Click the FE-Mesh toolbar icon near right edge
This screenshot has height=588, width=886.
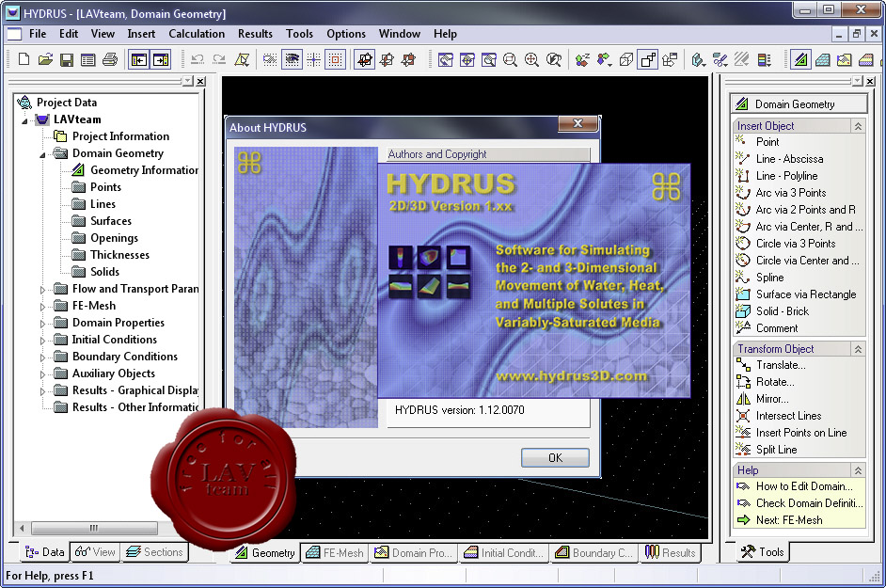[x=823, y=59]
